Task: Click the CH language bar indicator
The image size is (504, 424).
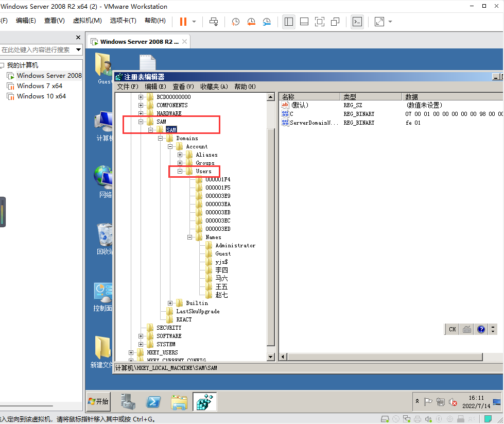Action: 452,329
